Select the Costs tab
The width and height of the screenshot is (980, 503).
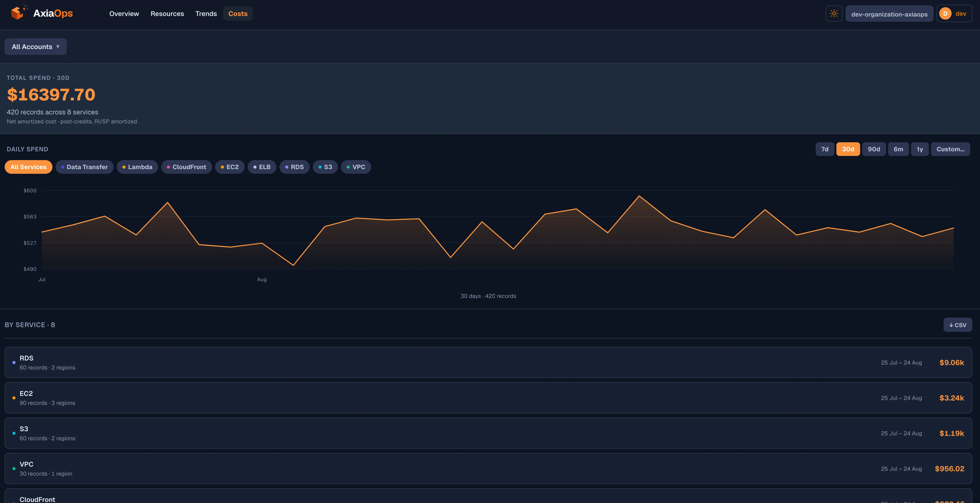tap(238, 14)
